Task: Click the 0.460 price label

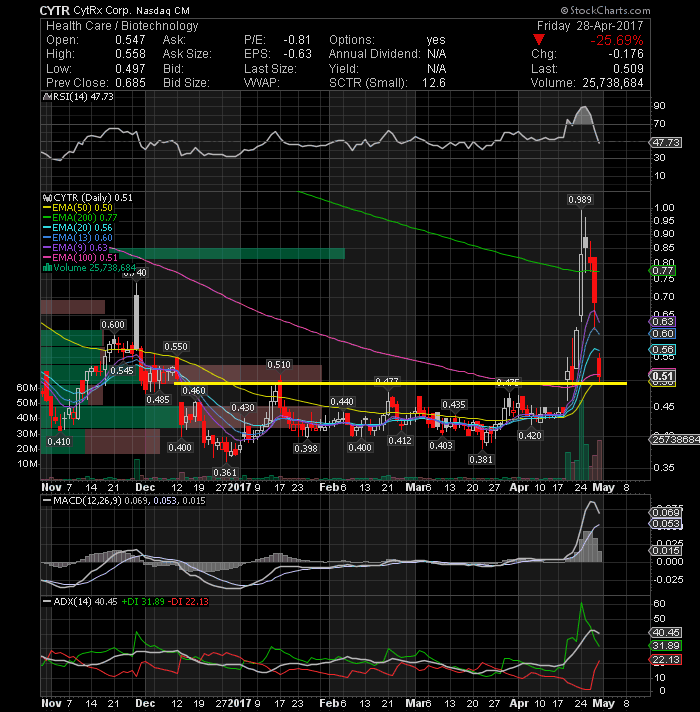Action: click(194, 391)
